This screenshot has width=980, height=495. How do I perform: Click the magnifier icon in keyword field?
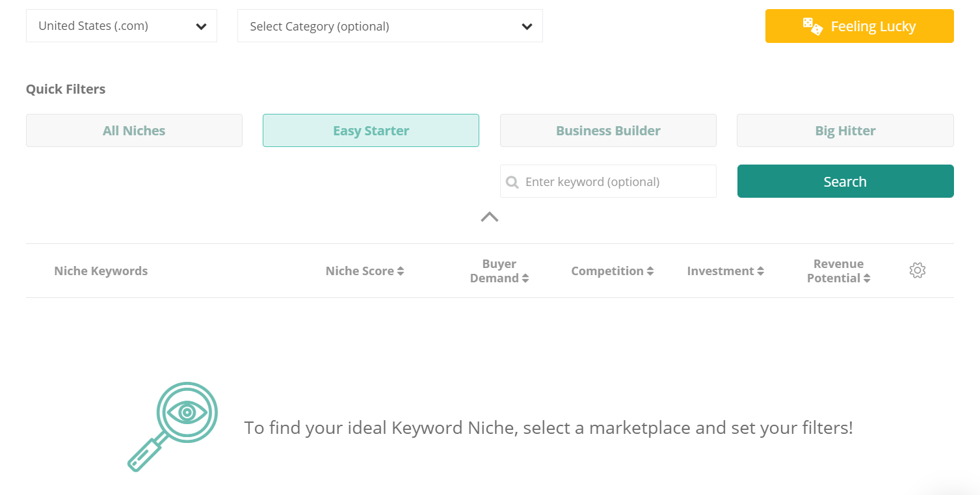(x=512, y=182)
